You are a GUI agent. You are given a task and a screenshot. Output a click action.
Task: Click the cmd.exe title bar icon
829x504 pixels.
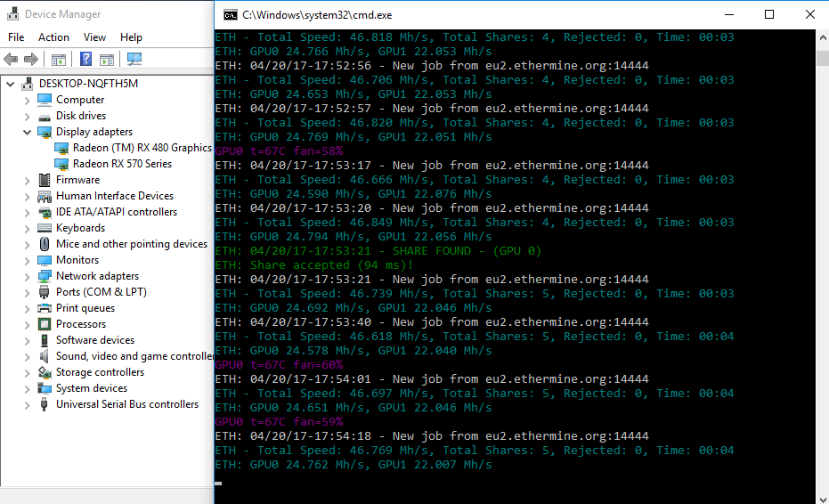pyautogui.click(x=230, y=15)
